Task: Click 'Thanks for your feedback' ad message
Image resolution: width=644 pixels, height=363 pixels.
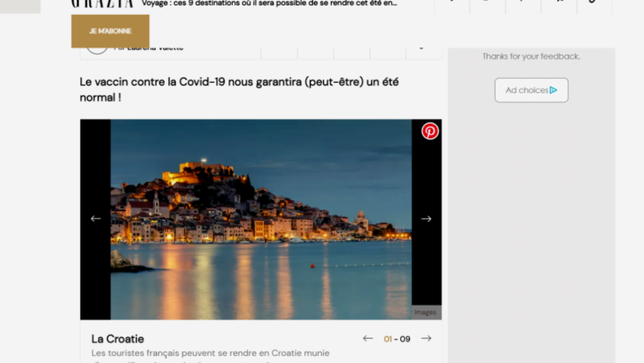Action: pyautogui.click(x=531, y=56)
